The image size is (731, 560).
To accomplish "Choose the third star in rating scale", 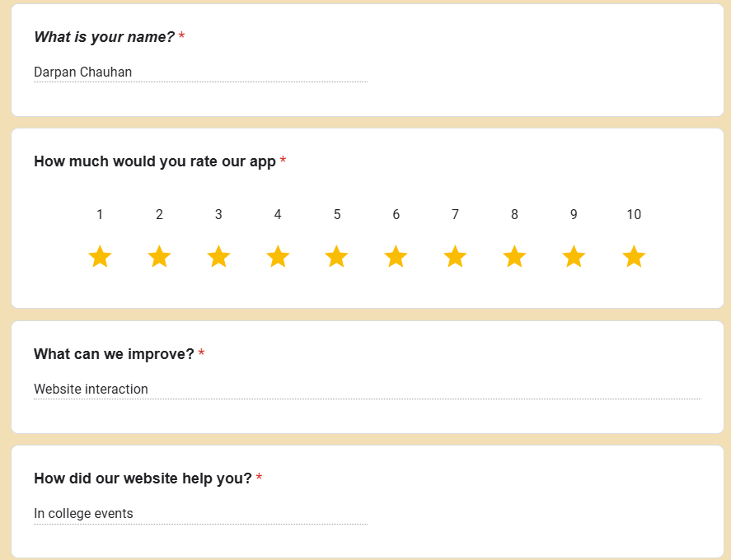I will click(218, 257).
